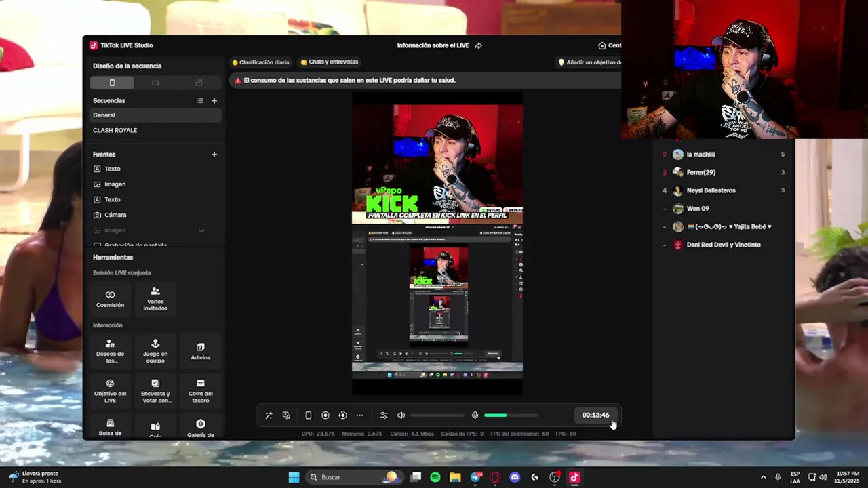Screen dimensions: 868x488
Task: Select the General sequence
Action: (x=156, y=115)
